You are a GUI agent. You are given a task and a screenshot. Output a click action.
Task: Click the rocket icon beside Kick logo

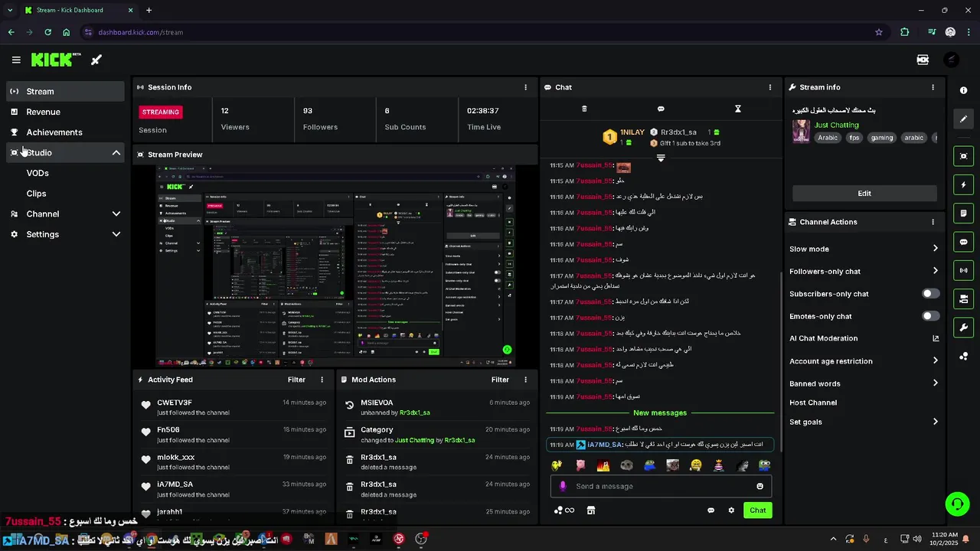(x=96, y=60)
